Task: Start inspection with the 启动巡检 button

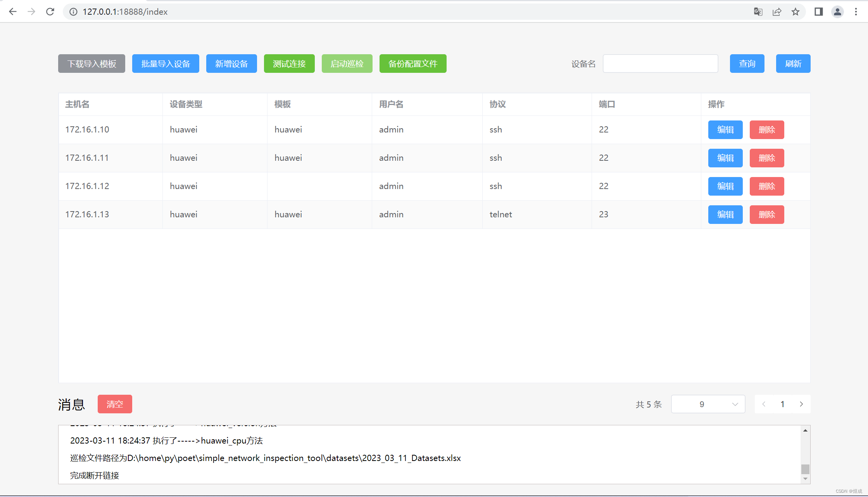Action: coord(347,64)
